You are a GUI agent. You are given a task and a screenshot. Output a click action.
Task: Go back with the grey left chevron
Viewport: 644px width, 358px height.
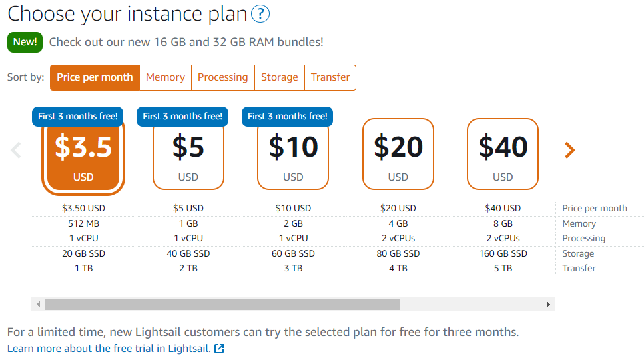pos(16,150)
